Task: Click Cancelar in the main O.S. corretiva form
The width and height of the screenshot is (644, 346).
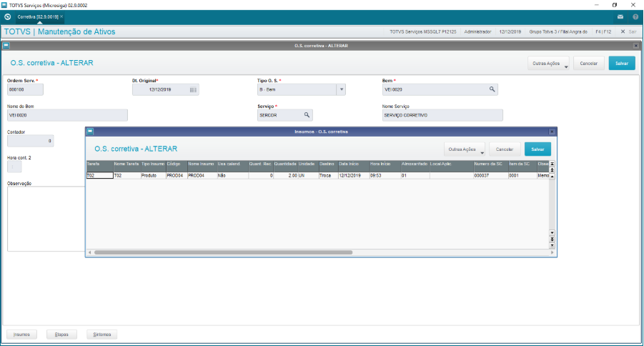Action: pyautogui.click(x=588, y=64)
